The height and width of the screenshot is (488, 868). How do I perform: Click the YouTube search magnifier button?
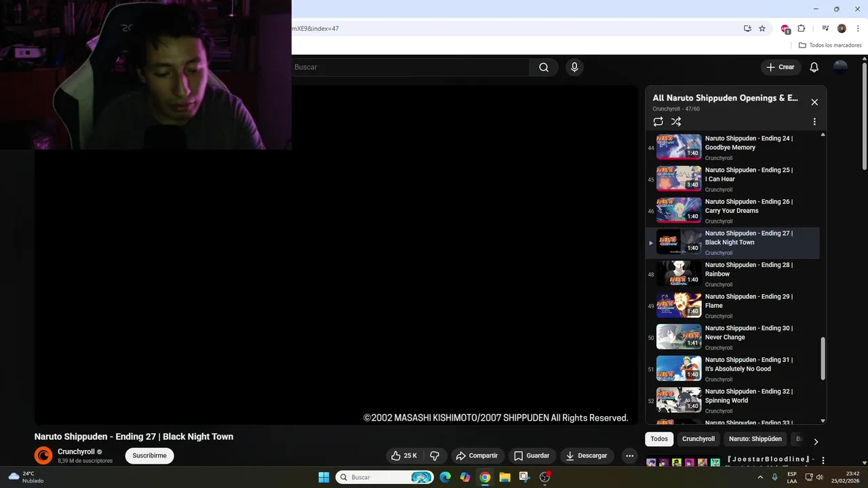[x=544, y=67]
